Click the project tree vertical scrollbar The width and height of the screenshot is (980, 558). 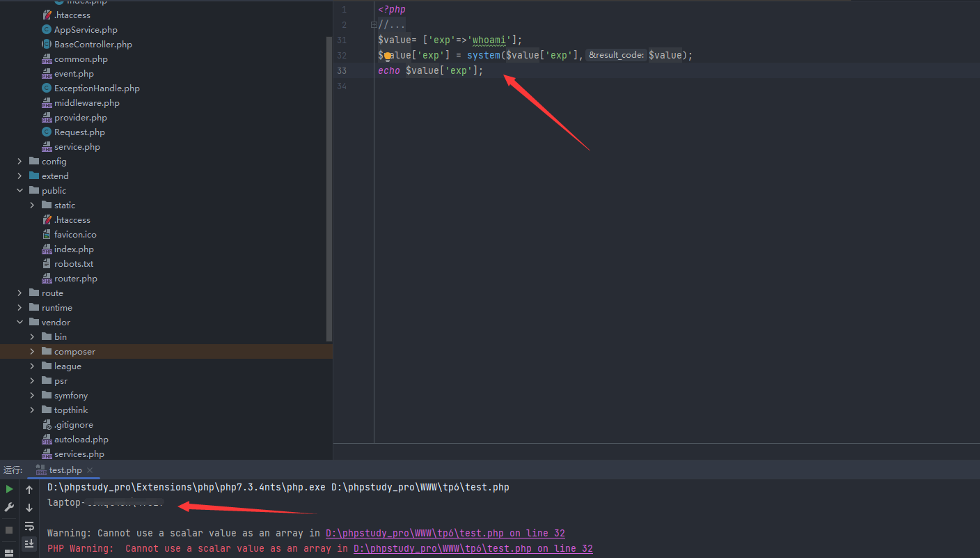[329, 188]
